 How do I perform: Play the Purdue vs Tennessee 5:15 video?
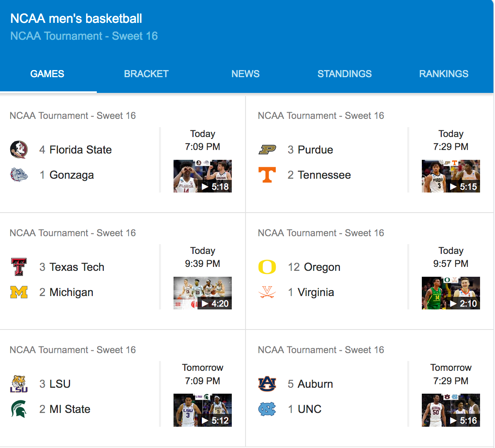[x=451, y=176]
